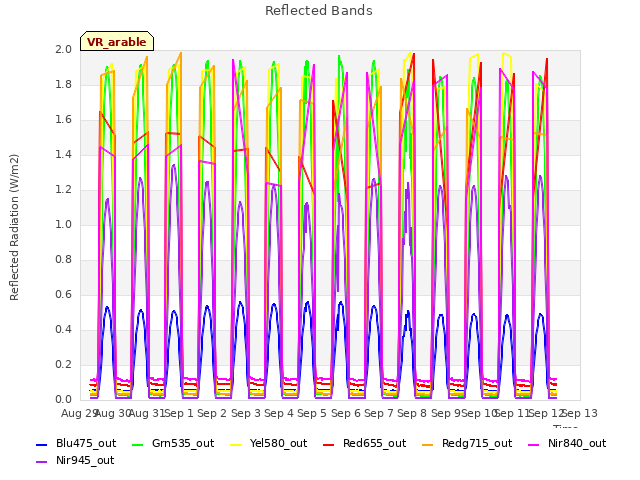
Task: Click the 1.6 y-axis tick label
Action: pos(63,120)
